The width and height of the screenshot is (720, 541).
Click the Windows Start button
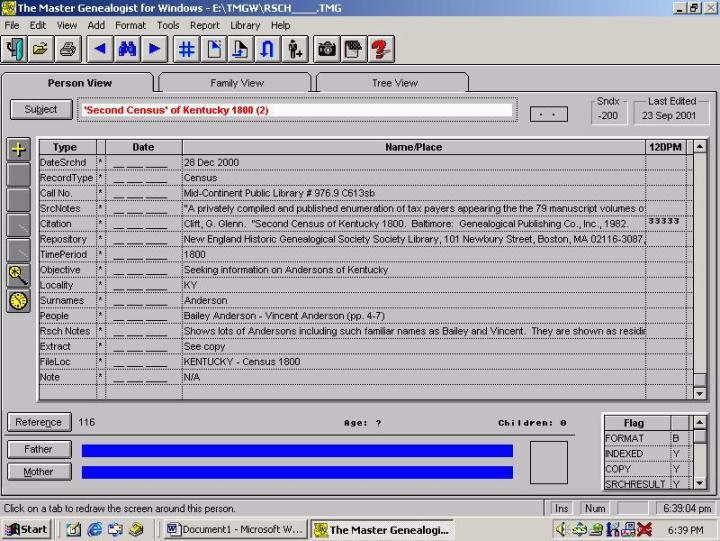(x=26, y=530)
